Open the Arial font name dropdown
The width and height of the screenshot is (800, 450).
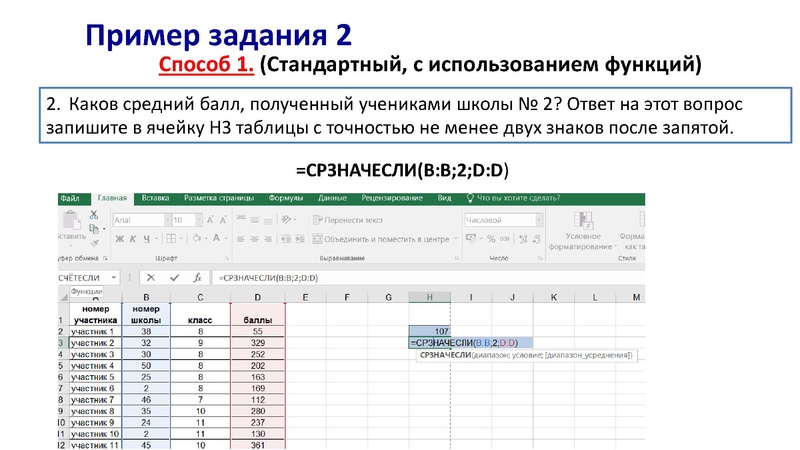[167, 220]
